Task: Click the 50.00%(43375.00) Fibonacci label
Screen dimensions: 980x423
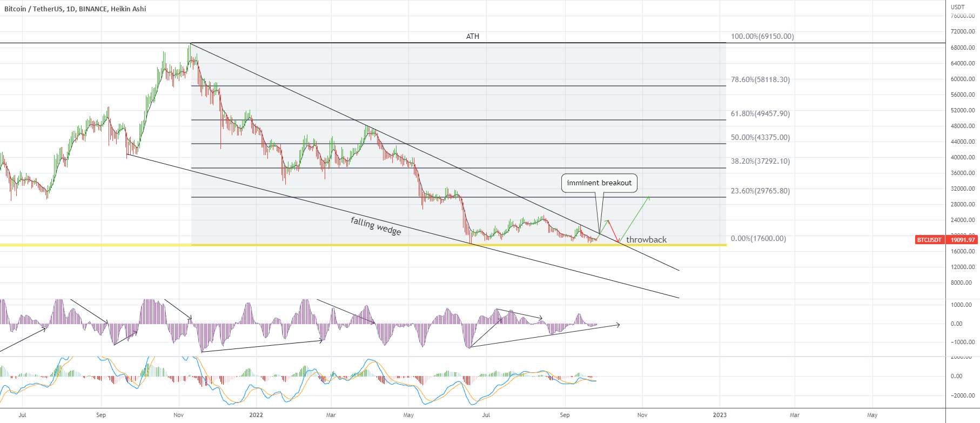Action: (x=760, y=137)
